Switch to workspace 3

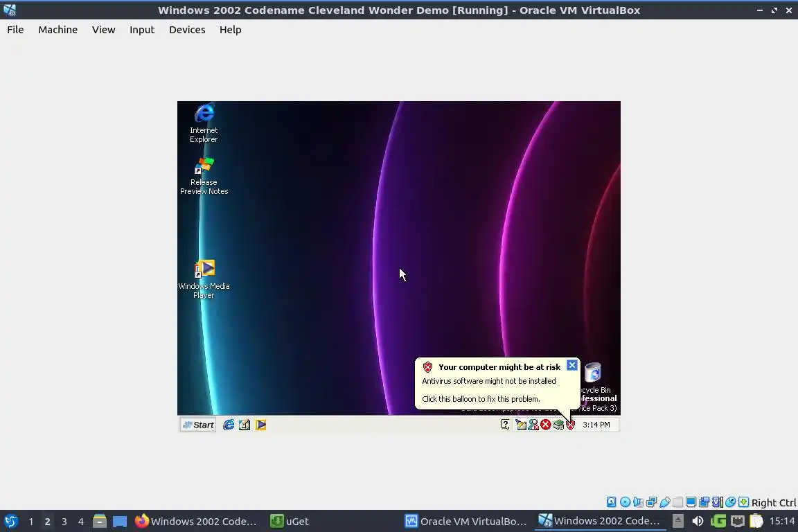64,522
